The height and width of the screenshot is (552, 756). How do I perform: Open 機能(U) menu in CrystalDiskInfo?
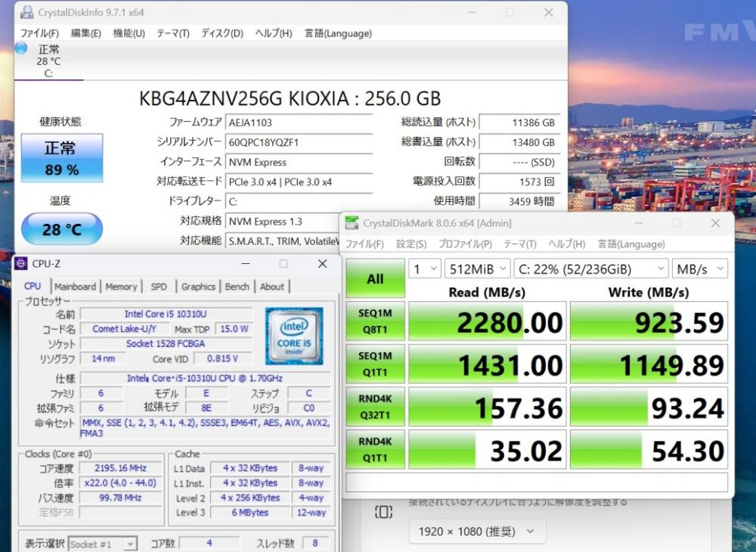[129, 33]
